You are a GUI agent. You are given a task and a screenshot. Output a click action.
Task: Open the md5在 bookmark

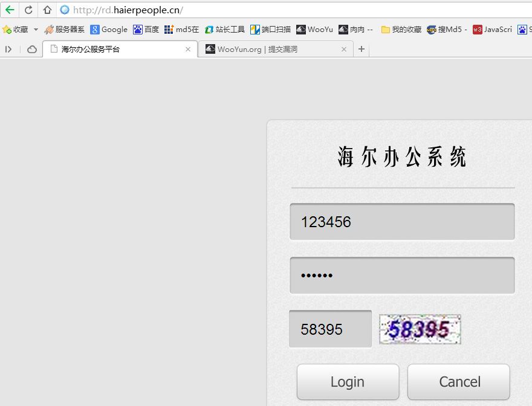[181, 30]
